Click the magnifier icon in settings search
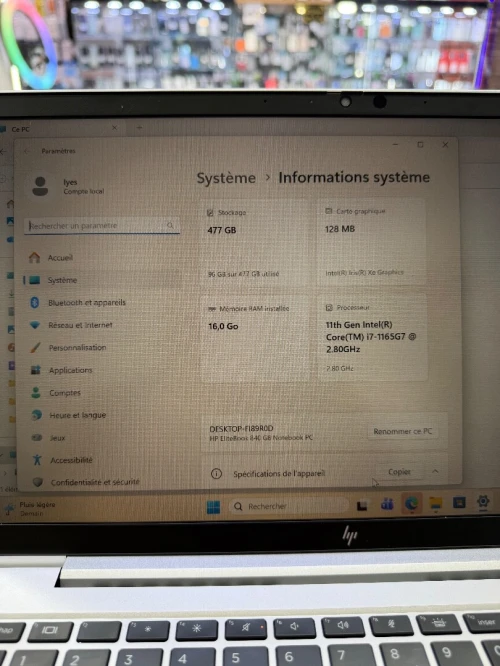Viewport: 500px width, 666px height. (170, 225)
